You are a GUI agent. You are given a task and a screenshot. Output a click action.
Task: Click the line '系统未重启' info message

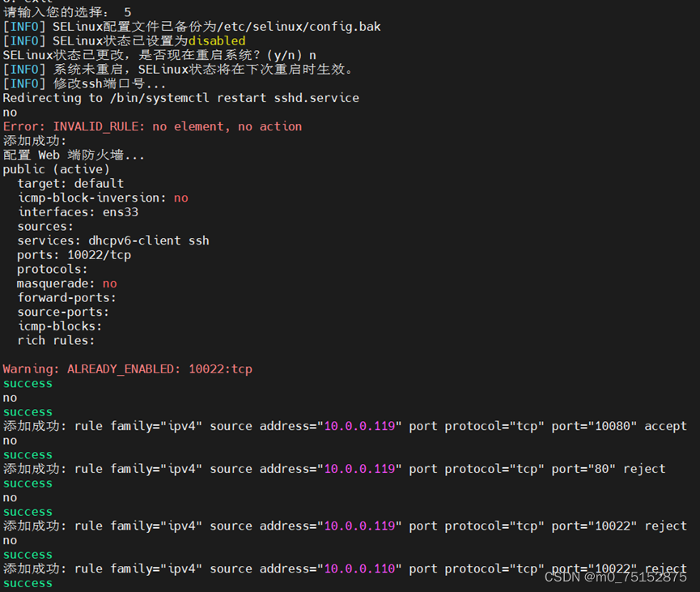pyautogui.click(x=178, y=70)
